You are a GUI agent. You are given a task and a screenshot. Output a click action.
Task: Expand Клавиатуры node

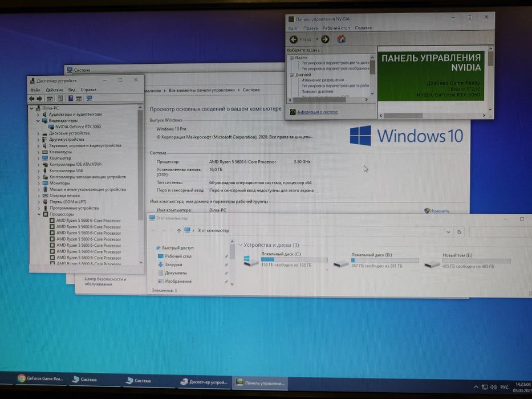(x=38, y=152)
